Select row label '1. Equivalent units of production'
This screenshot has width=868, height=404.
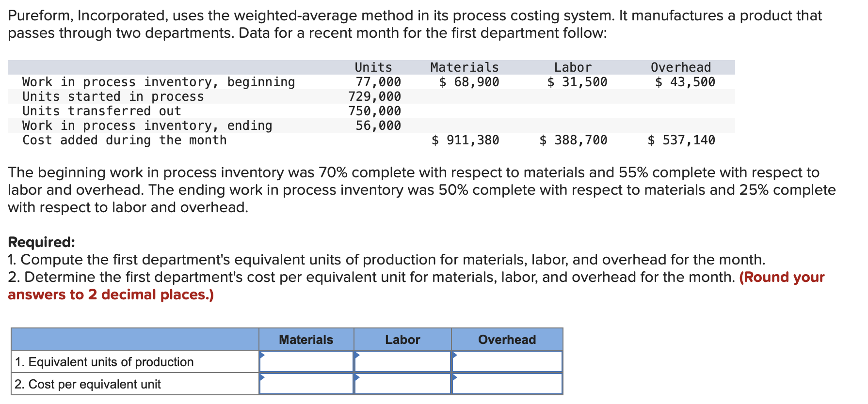click(x=104, y=362)
